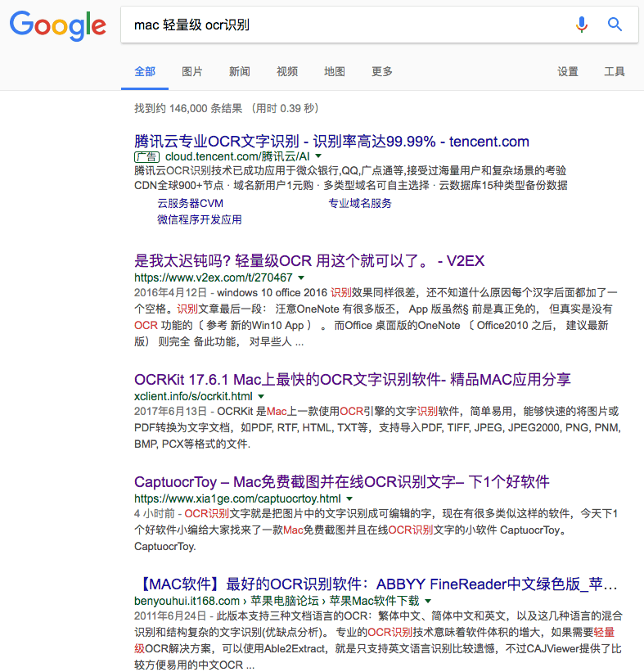Open the OCRKit 17.6.1 result title

[x=353, y=379]
